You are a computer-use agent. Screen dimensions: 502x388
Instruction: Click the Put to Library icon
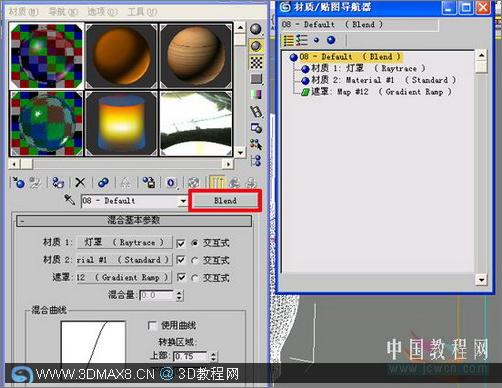[x=149, y=183]
